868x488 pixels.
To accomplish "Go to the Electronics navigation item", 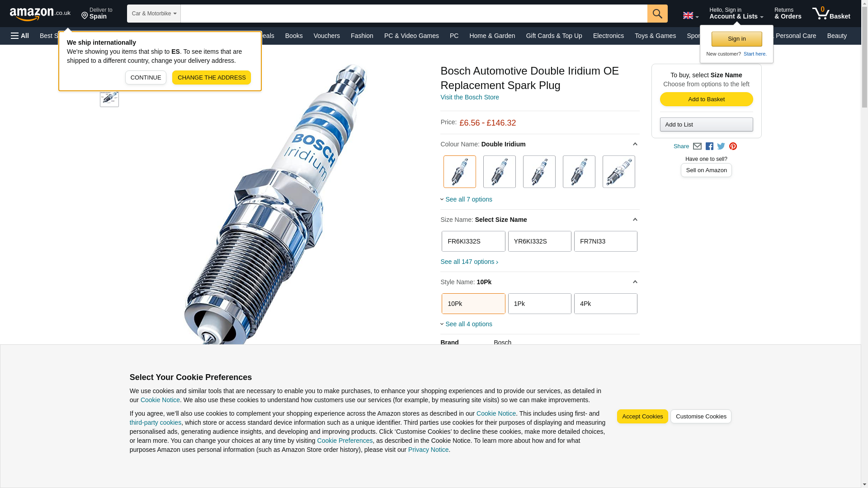I will [608, 36].
